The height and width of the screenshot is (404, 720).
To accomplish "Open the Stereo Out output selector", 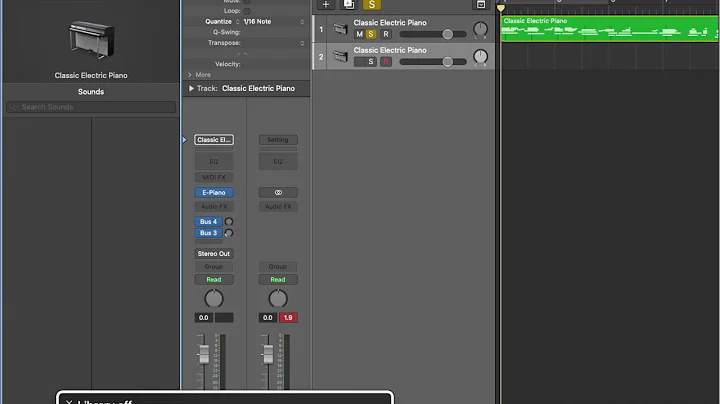I will [214, 253].
